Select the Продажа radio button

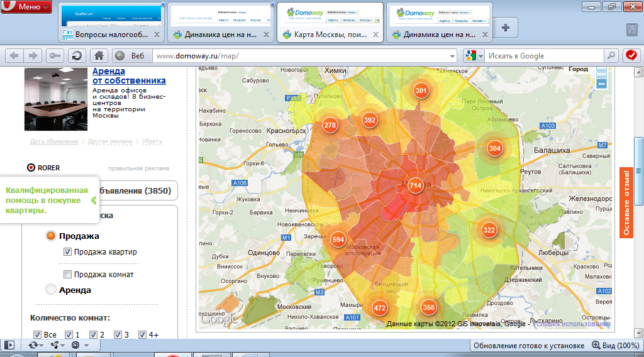(x=51, y=236)
